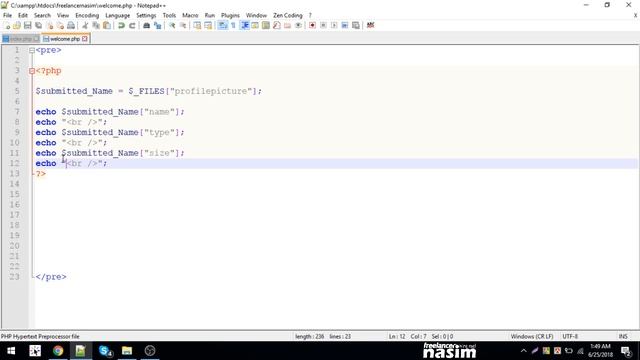Viewport: 640px width, 360px height.
Task: Open Google Chrome from the taskbar
Action: [x=58, y=351]
